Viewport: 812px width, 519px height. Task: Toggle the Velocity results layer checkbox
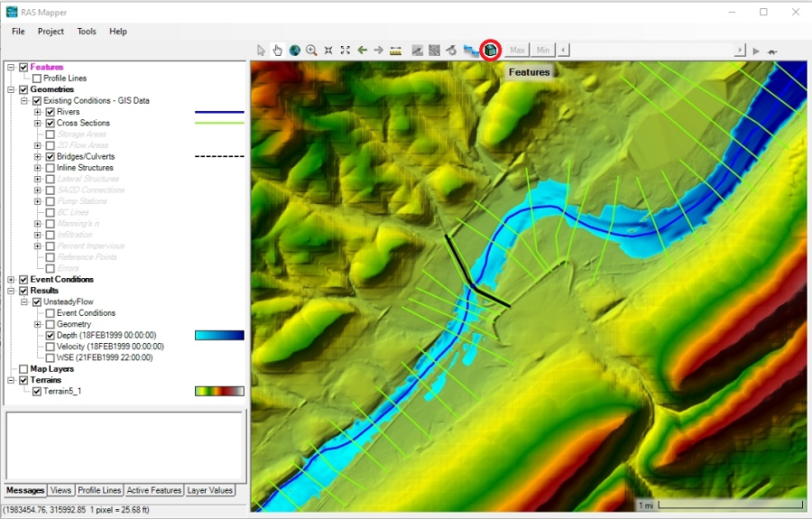tap(51, 347)
